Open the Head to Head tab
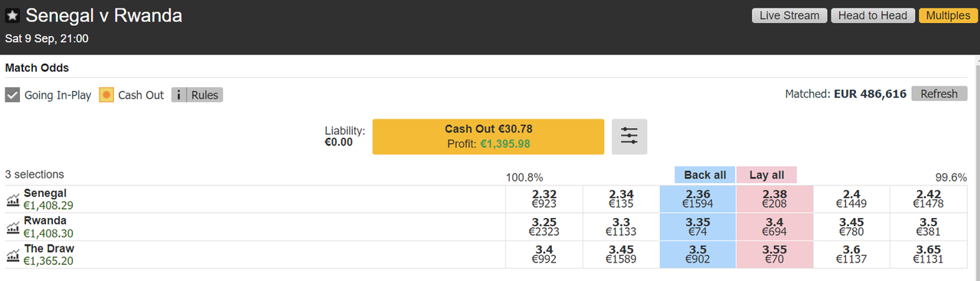 click(873, 15)
